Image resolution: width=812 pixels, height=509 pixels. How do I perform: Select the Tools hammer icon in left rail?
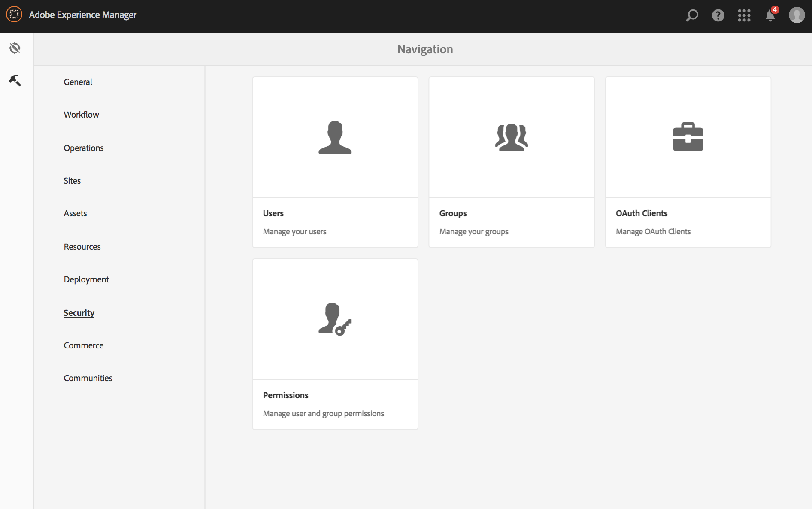15,80
